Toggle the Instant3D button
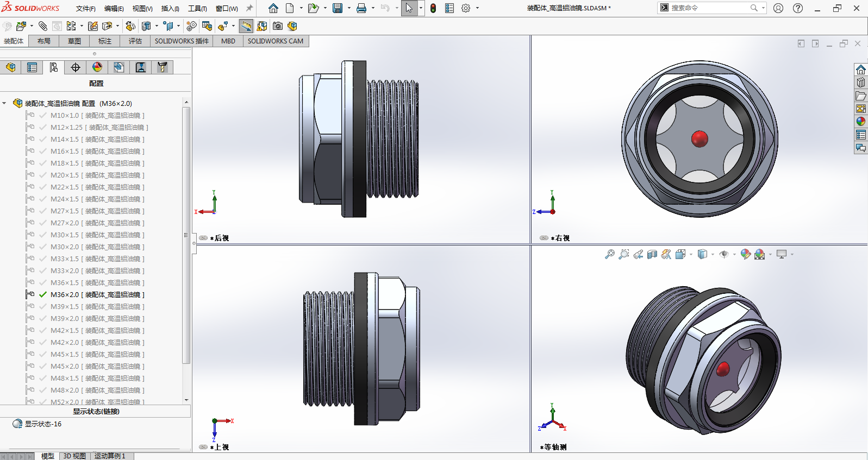 tap(246, 26)
